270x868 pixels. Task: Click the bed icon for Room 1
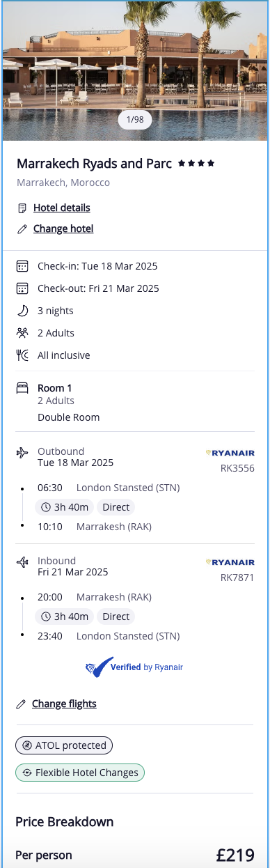(x=22, y=388)
